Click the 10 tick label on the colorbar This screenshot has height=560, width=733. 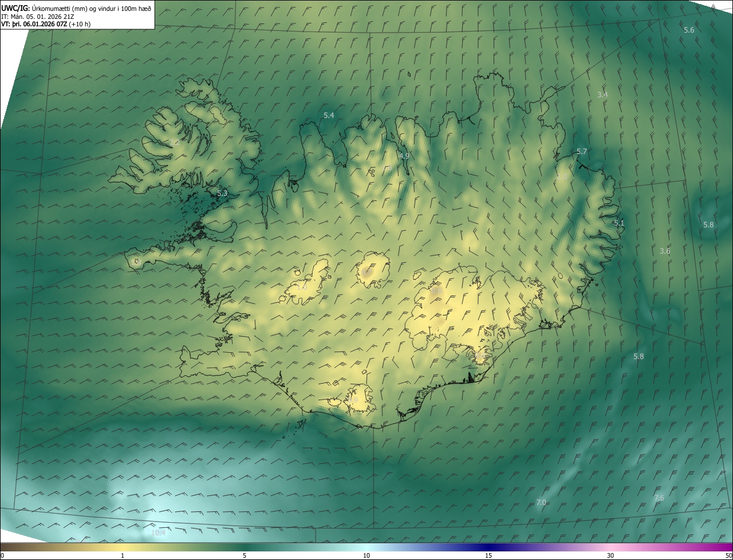pos(366,555)
